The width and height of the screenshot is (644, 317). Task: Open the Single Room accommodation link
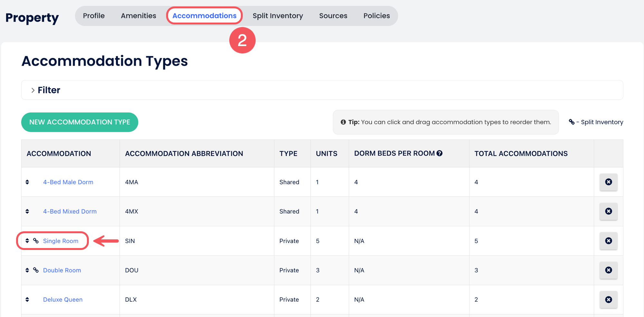(61, 241)
